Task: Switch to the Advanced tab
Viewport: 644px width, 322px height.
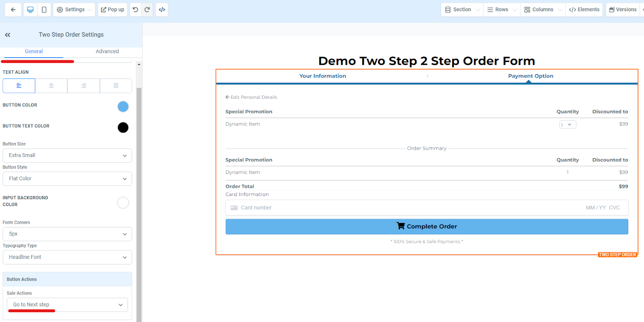Action: [x=107, y=52]
